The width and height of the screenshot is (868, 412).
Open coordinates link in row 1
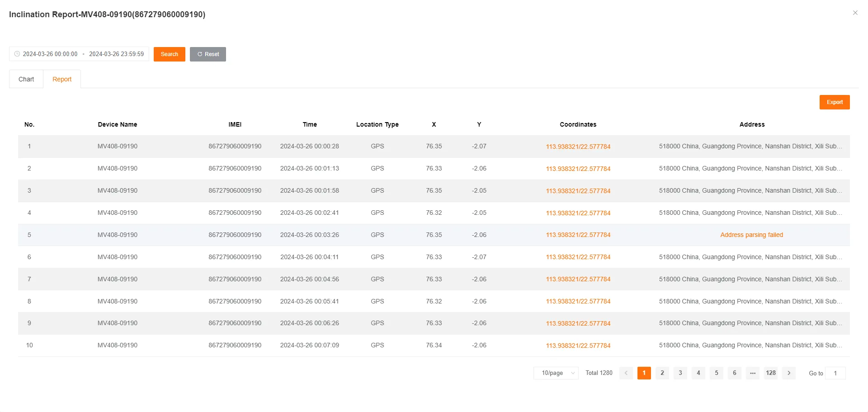pos(578,147)
